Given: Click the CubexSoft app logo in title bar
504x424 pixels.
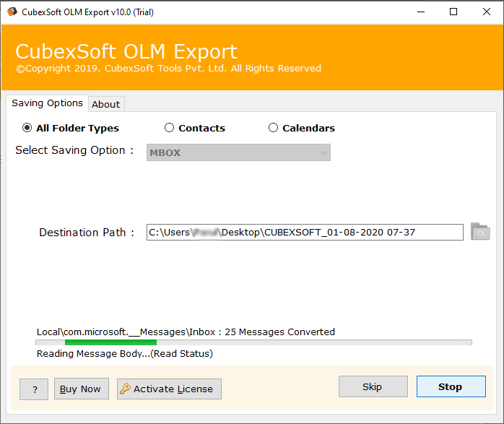Looking at the screenshot, I should (12, 12).
